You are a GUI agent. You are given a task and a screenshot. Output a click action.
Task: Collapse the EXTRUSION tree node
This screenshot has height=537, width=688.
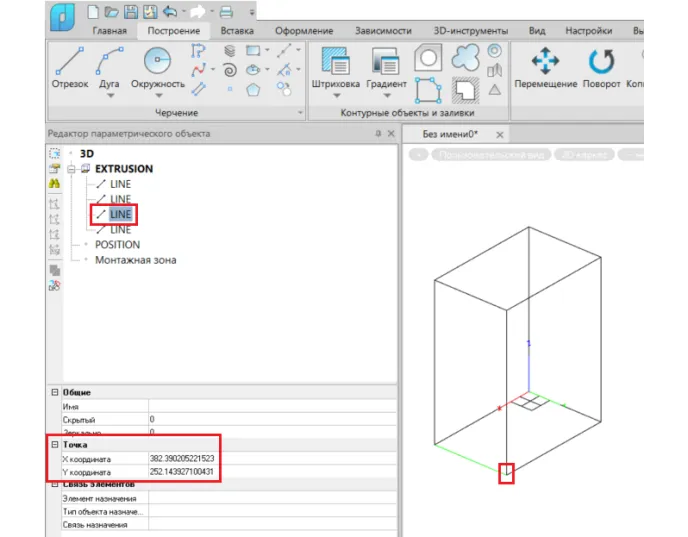tap(71, 169)
